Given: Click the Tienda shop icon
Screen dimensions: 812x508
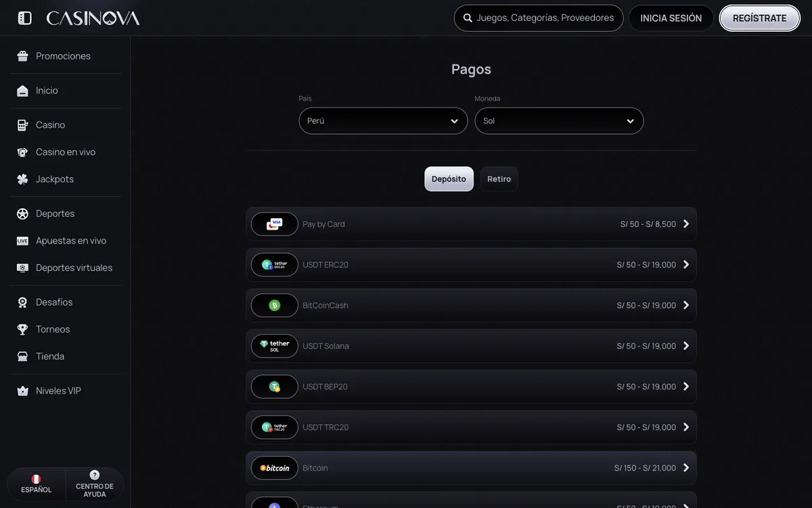Looking at the screenshot, I should coord(22,357).
